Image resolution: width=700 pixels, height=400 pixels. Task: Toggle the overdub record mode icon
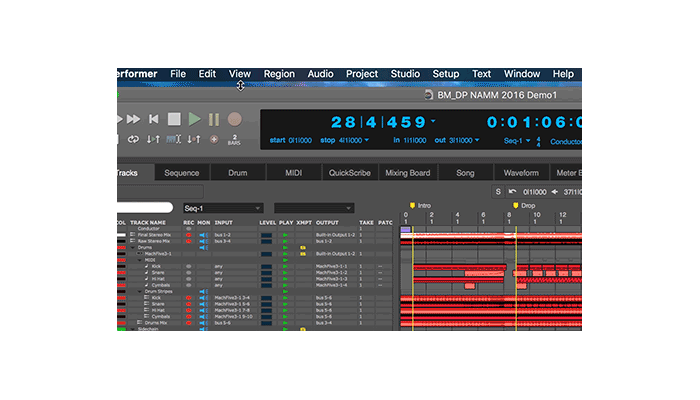point(214,139)
